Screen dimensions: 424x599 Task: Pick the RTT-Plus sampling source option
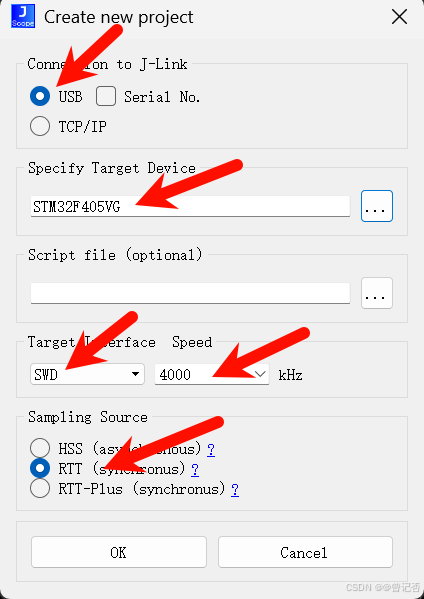40,488
